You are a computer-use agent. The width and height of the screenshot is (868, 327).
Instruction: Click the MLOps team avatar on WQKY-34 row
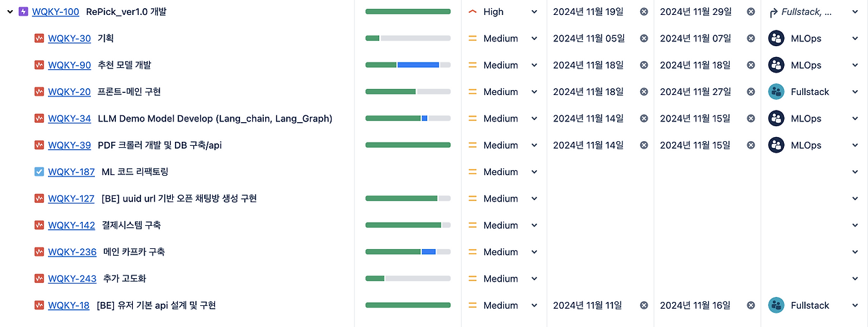coord(776,119)
